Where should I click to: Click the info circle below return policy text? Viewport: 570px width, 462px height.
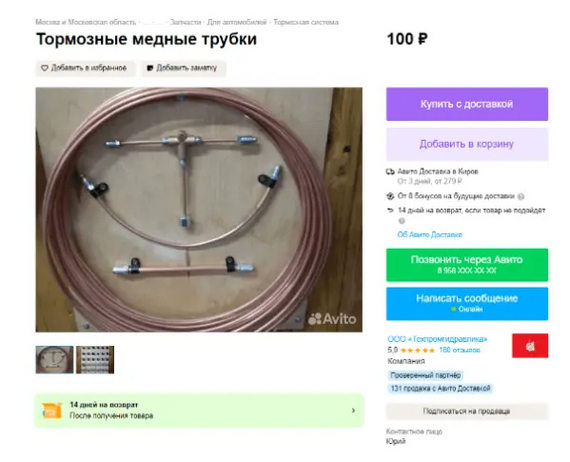tap(402, 221)
